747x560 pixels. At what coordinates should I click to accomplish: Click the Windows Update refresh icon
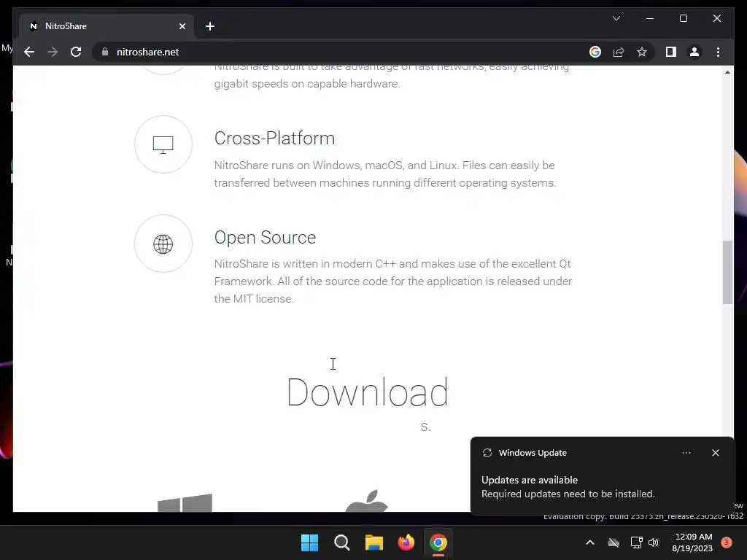pyautogui.click(x=487, y=453)
